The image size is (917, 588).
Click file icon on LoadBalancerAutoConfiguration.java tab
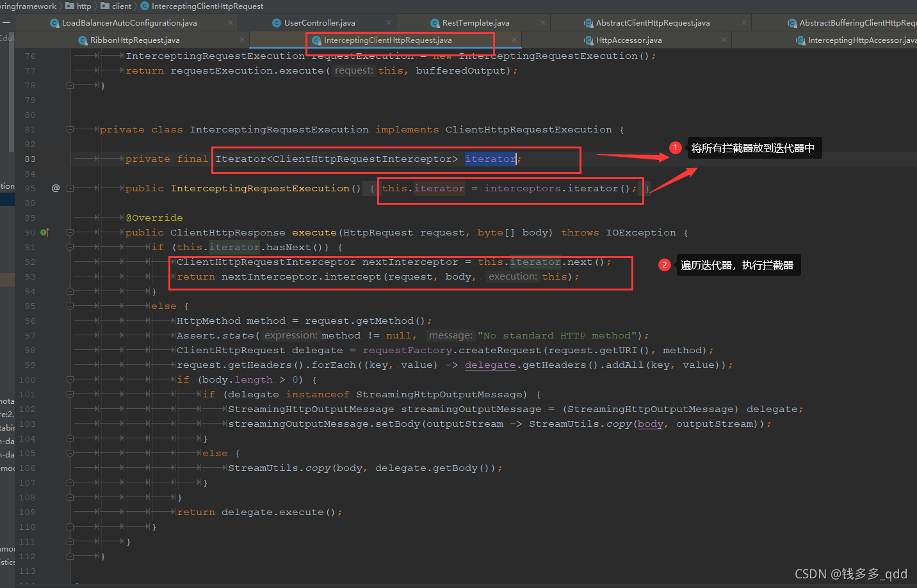(x=54, y=23)
